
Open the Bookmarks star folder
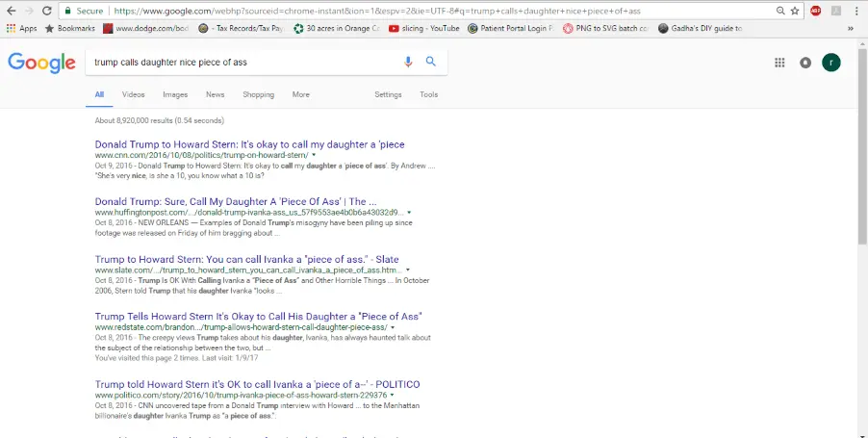coord(69,28)
